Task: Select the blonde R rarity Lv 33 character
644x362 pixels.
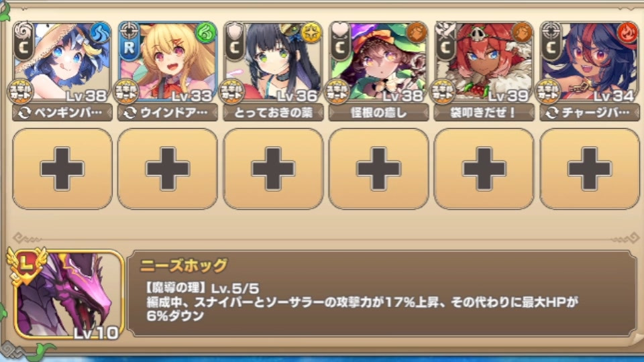Action: [168, 61]
